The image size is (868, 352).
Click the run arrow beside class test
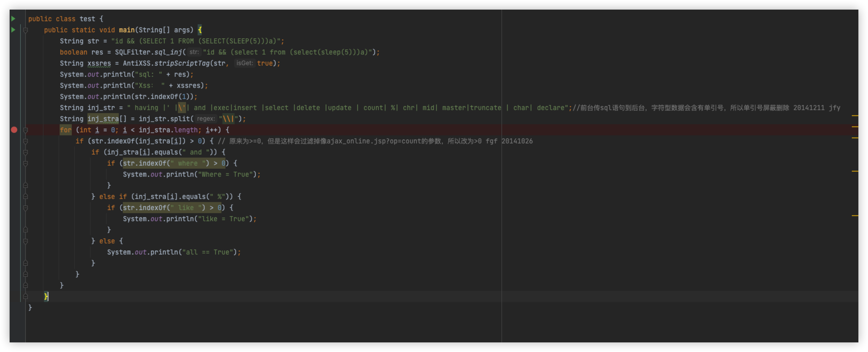13,19
